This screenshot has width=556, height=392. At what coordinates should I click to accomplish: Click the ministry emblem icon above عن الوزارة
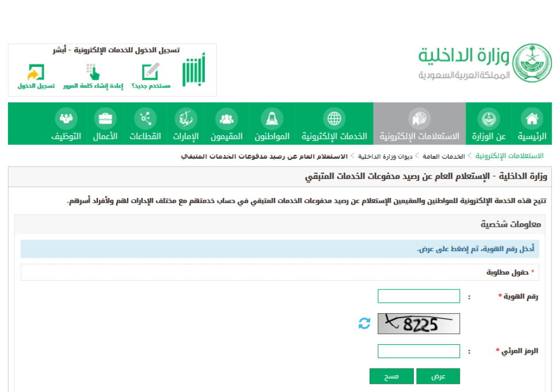click(489, 119)
